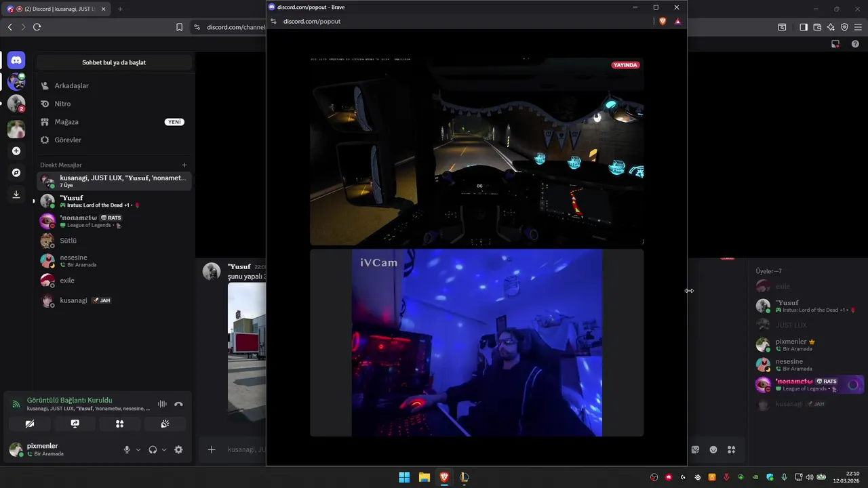868x488 pixels.
Task: Toggle headphone deafen
Action: (x=153, y=449)
